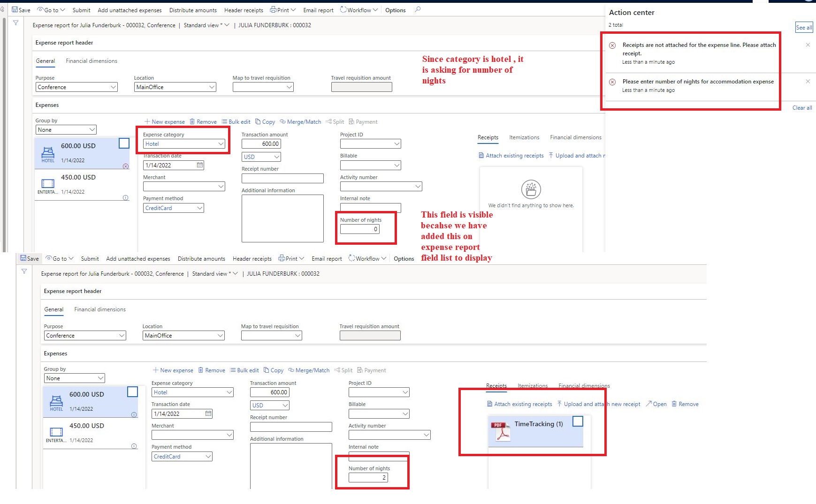Viewport: 816px width, 504px height.
Task: Click Payment in the lower expense toolbar
Action: [x=372, y=370]
